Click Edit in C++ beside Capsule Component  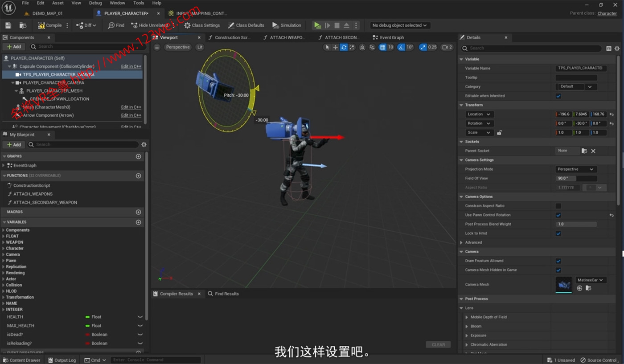tap(131, 66)
